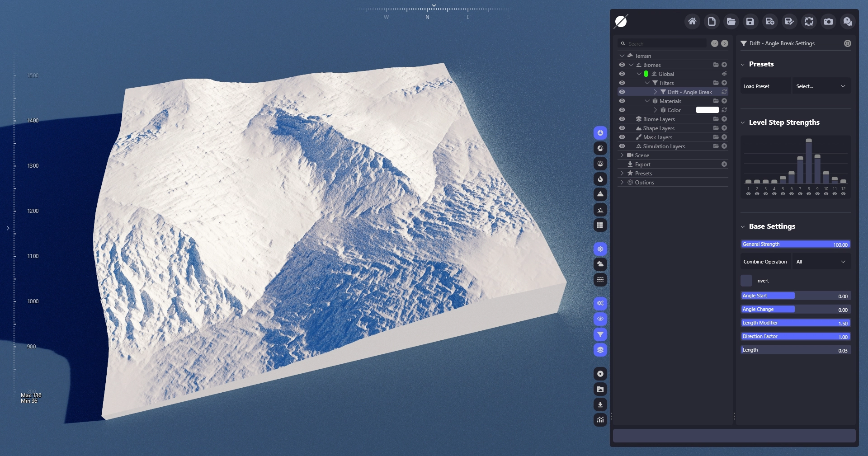Toggle visibility of the Filters group
This screenshot has height=456, width=868.
click(x=622, y=83)
